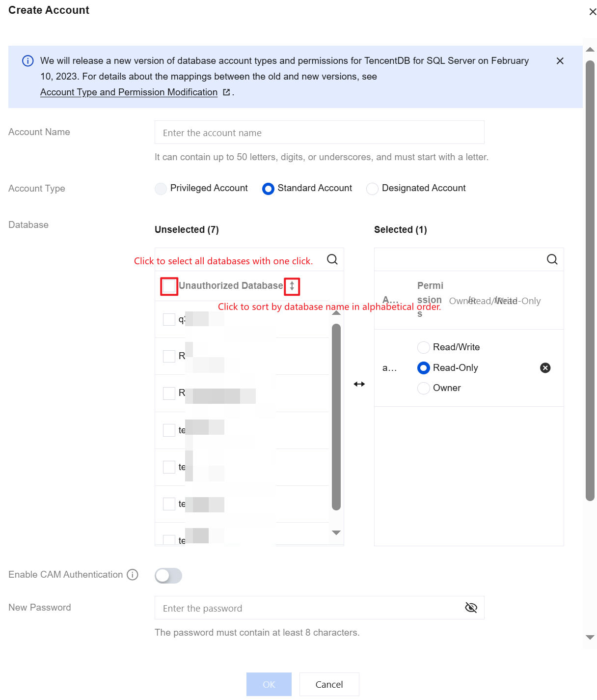Open the external link icon beside Permission Modification
Viewport: 597px width, 700px height.
pyautogui.click(x=226, y=92)
